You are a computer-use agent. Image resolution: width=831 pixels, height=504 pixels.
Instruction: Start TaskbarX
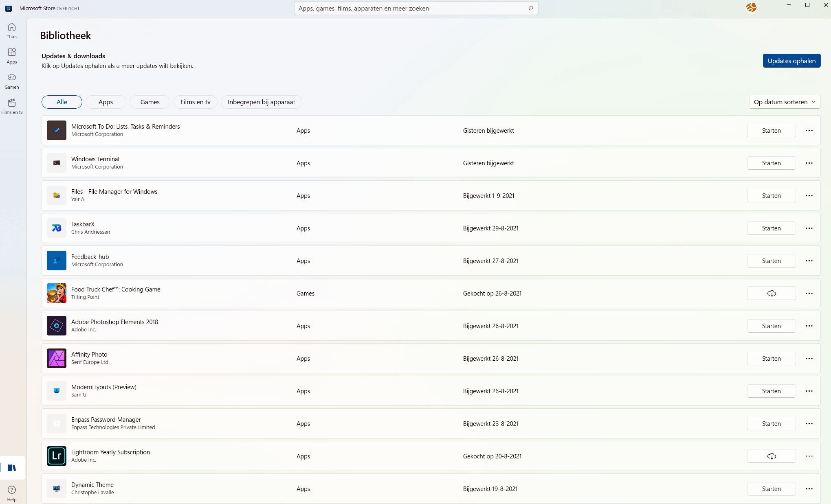[771, 228]
